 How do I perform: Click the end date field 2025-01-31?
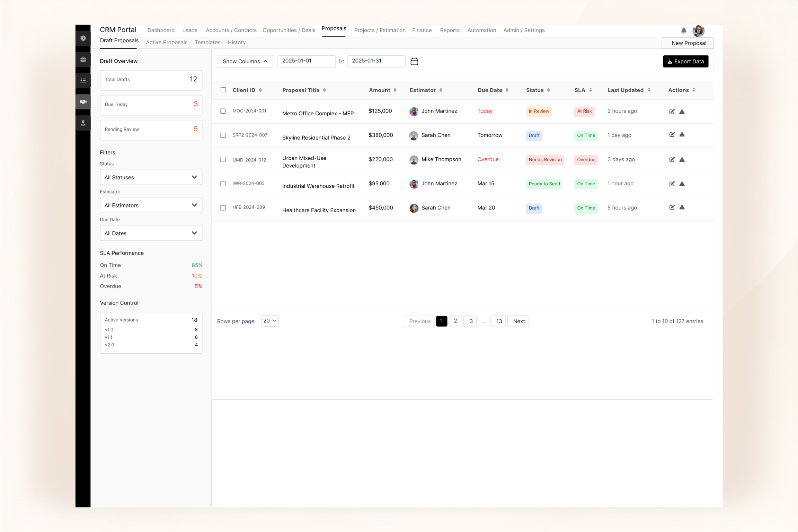[376, 61]
